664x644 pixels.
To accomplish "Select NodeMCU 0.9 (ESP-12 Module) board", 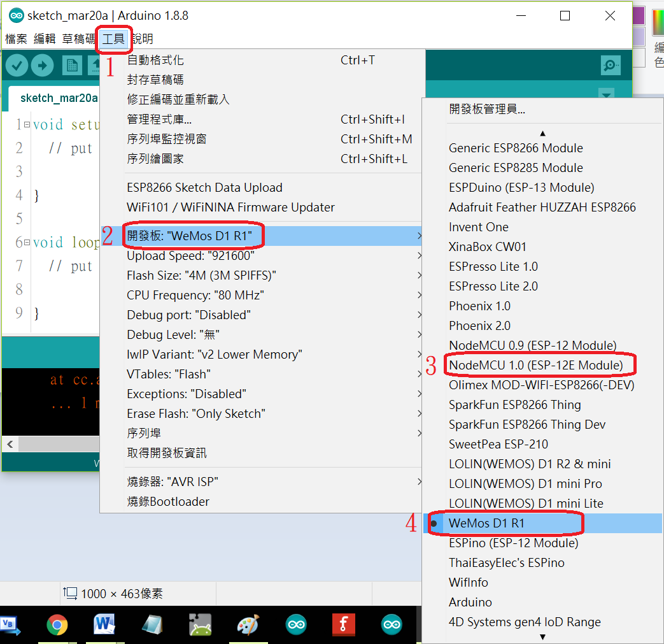I will (x=542, y=345).
